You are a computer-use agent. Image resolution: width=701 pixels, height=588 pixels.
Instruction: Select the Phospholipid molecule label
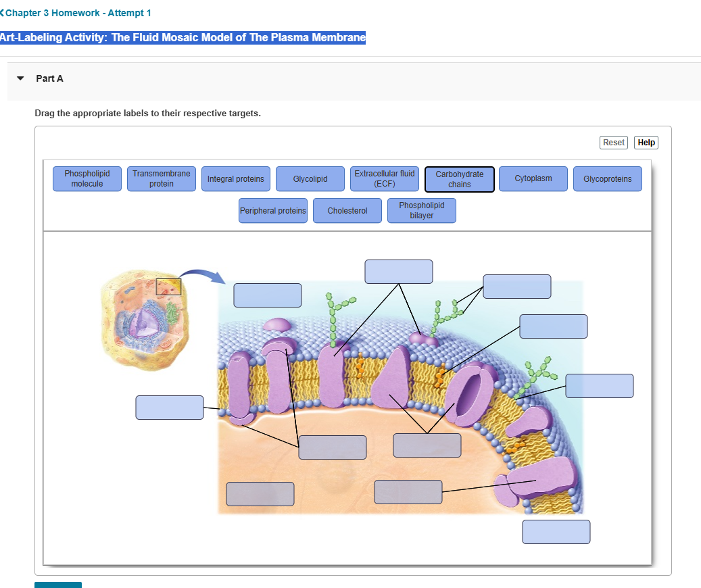pyautogui.click(x=87, y=178)
